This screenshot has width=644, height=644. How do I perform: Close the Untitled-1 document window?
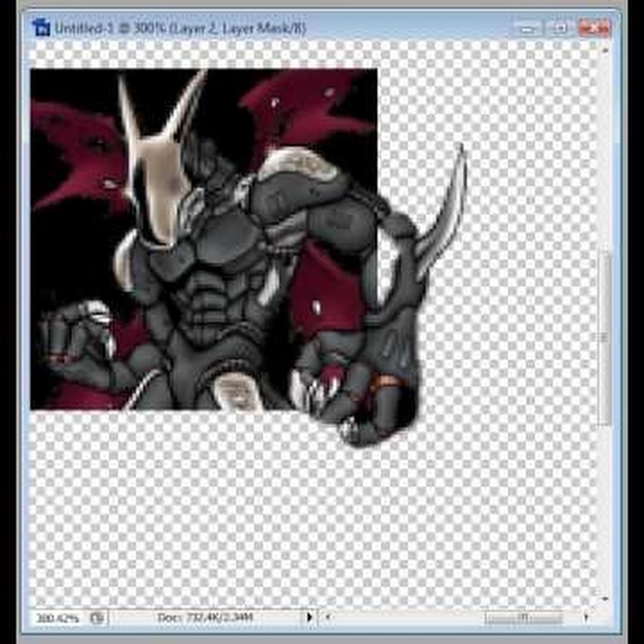pos(594,29)
